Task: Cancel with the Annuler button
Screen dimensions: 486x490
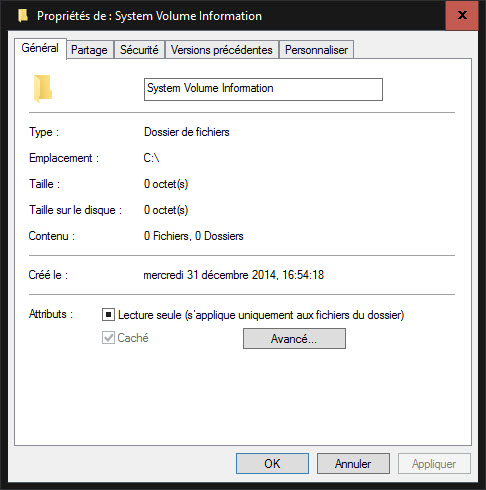Action: coord(353,464)
